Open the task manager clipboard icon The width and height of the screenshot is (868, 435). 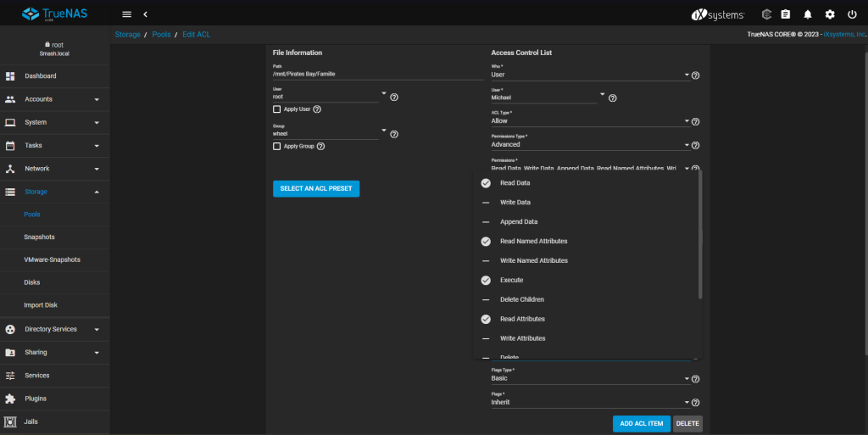pyautogui.click(x=785, y=14)
